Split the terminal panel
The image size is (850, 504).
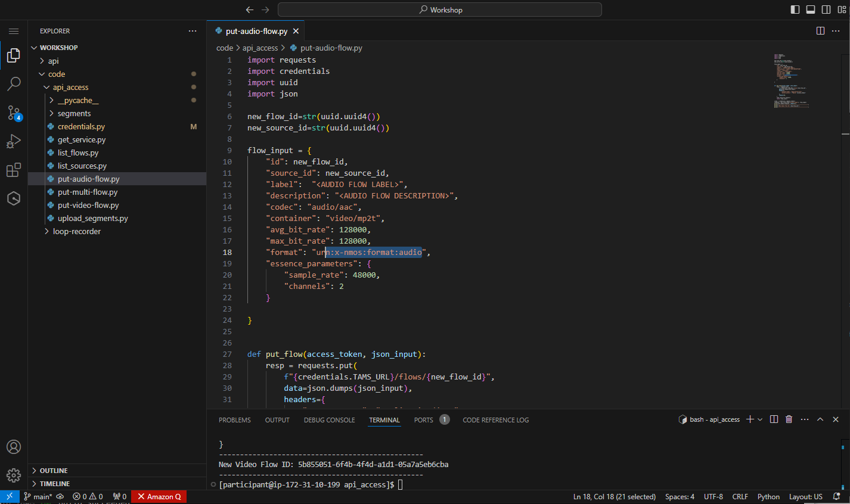point(774,419)
